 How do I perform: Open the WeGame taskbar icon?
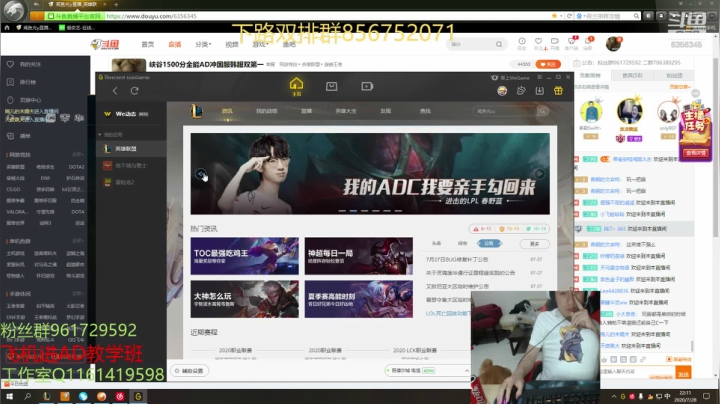[138, 396]
